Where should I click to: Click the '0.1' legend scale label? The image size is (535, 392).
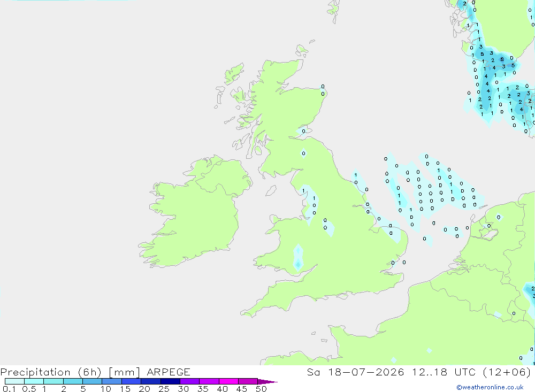tap(9, 389)
